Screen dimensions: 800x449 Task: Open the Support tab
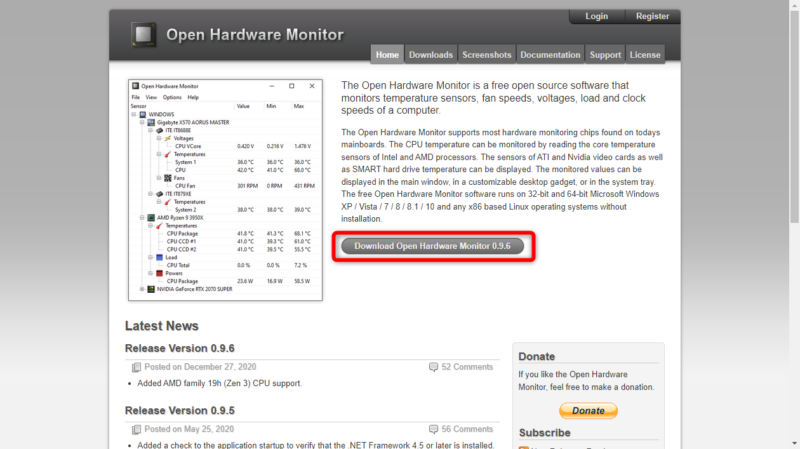coord(605,55)
